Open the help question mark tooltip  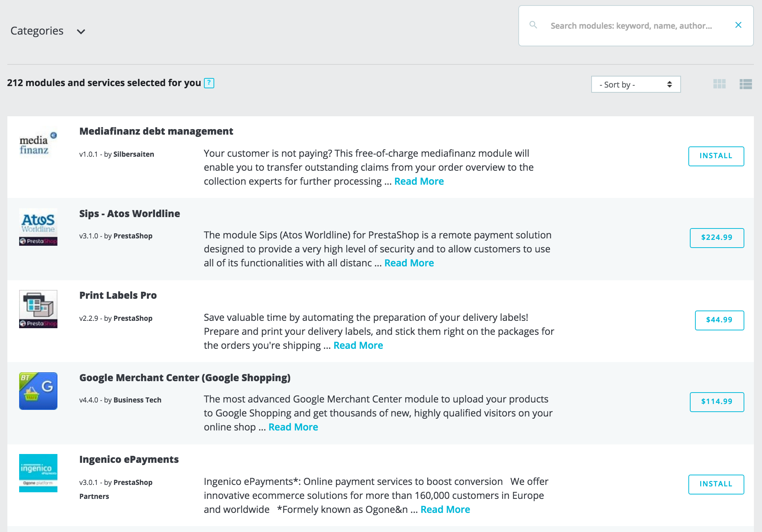coord(209,83)
